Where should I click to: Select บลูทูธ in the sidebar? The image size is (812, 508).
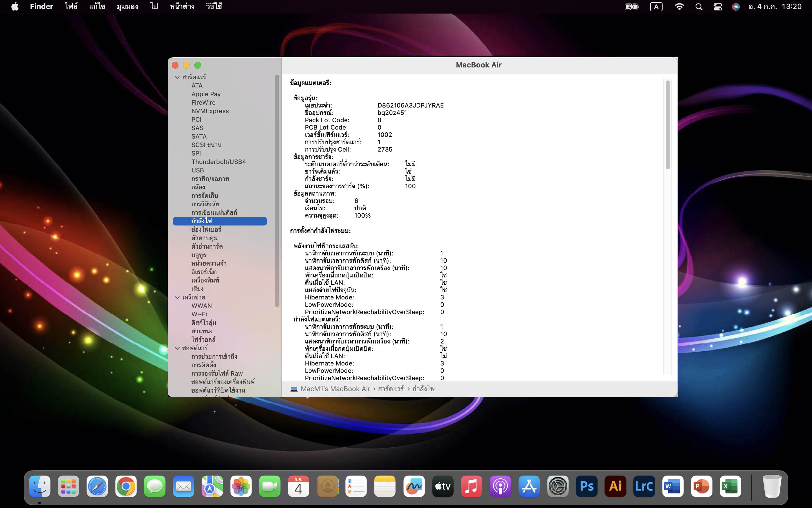[x=199, y=255]
